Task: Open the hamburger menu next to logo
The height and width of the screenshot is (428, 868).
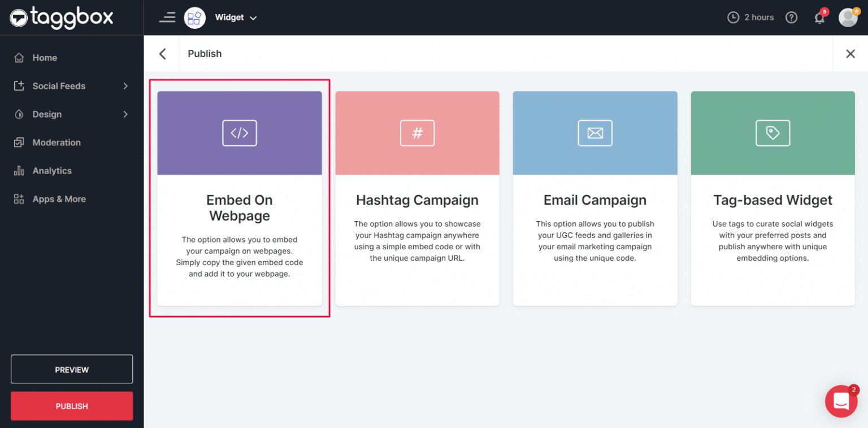Action: (167, 17)
